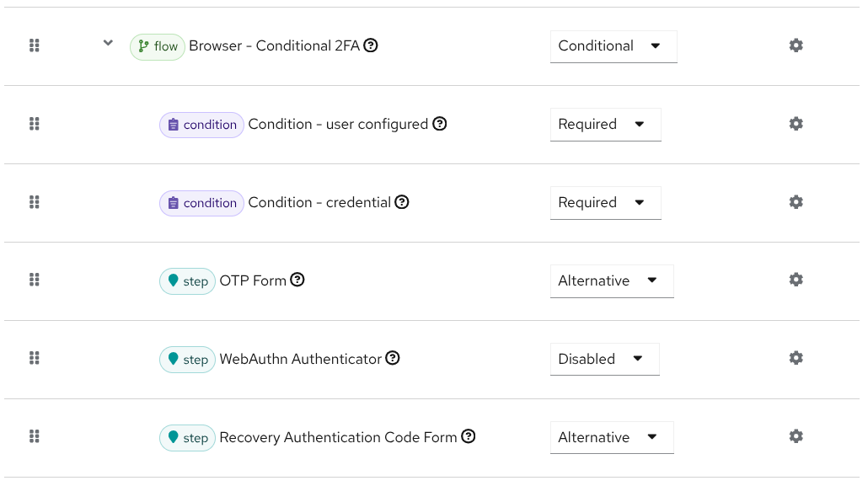Click the step badge next to OTP Form
The height and width of the screenshot is (486, 868).
pyautogui.click(x=187, y=281)
